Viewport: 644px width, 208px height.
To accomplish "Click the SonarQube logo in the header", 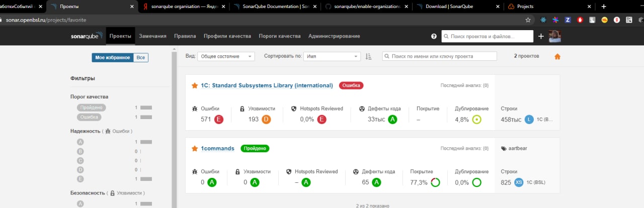I will click(x=87, y=36).
